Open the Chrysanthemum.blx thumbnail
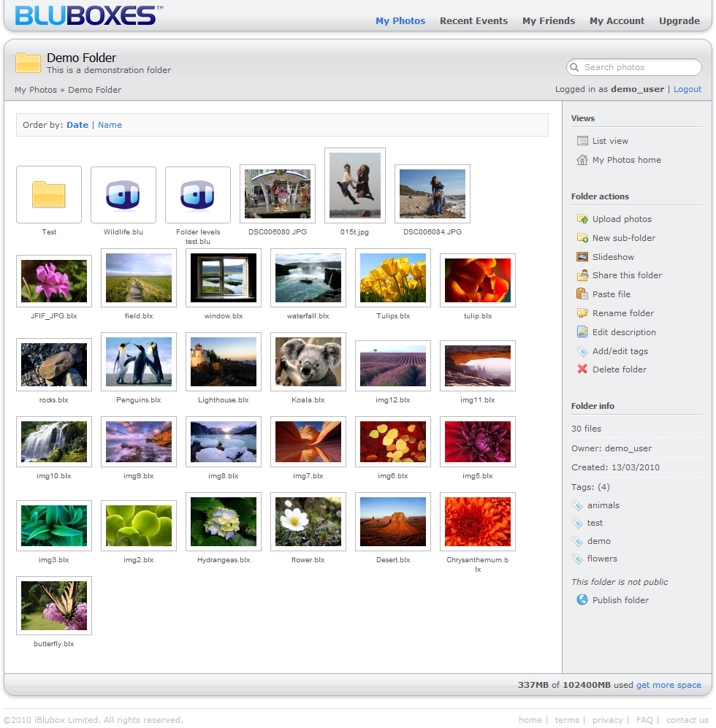The height and width of the screenshot is (728, 716). point(478,521)
